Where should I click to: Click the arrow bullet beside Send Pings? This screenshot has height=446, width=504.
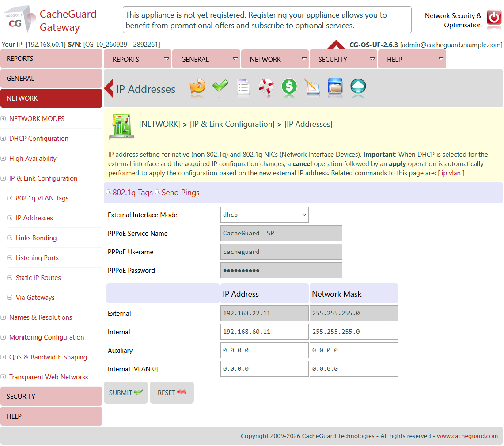pos(158,192)
